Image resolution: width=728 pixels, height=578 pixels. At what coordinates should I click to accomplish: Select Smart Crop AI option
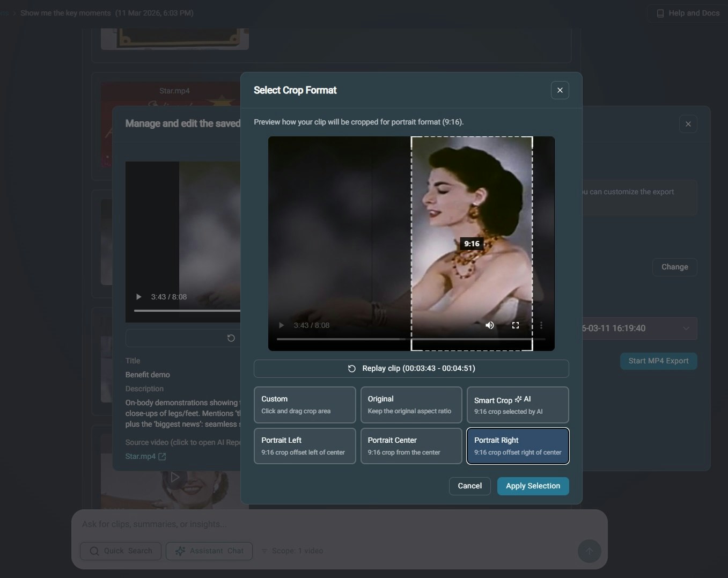518,405
